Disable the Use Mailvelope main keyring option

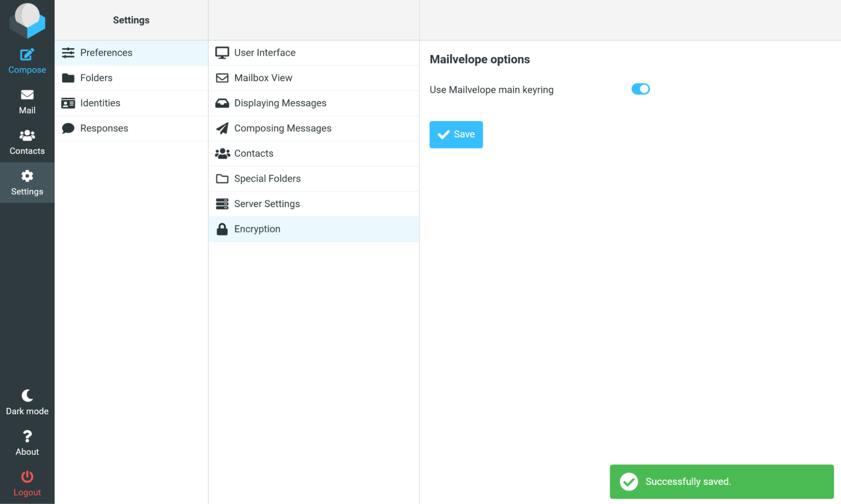click(640, 89)
